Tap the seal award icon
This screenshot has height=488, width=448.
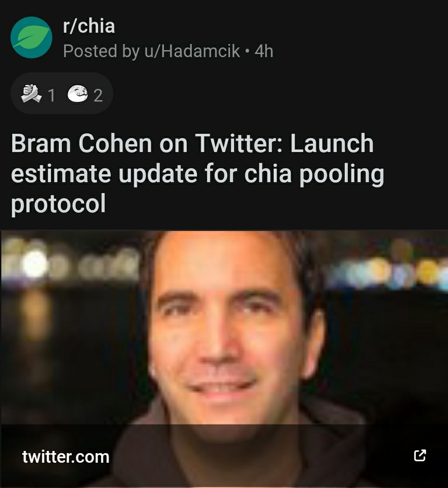click(x=78, y=93)
